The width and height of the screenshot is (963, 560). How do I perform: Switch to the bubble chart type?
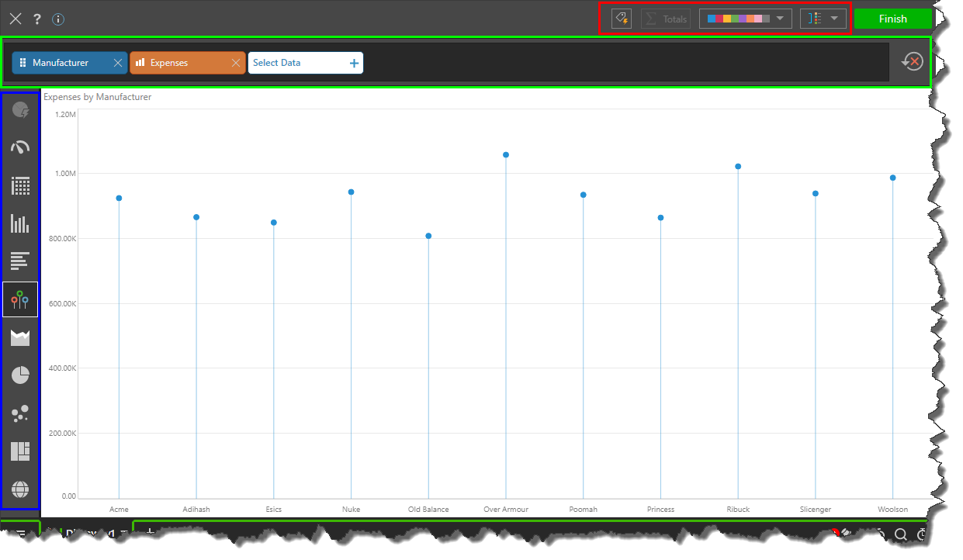pyautogui.click(x=20, y=413)
